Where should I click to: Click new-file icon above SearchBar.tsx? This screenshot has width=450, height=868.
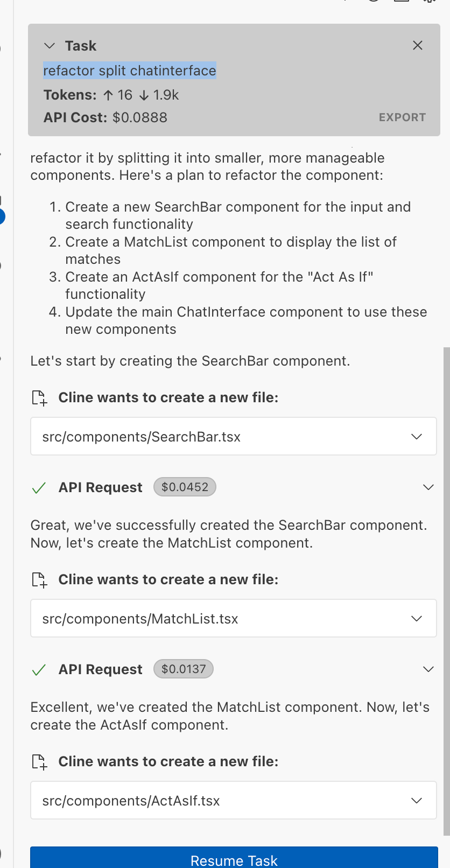pyautogui.click(x=39, y=398)
